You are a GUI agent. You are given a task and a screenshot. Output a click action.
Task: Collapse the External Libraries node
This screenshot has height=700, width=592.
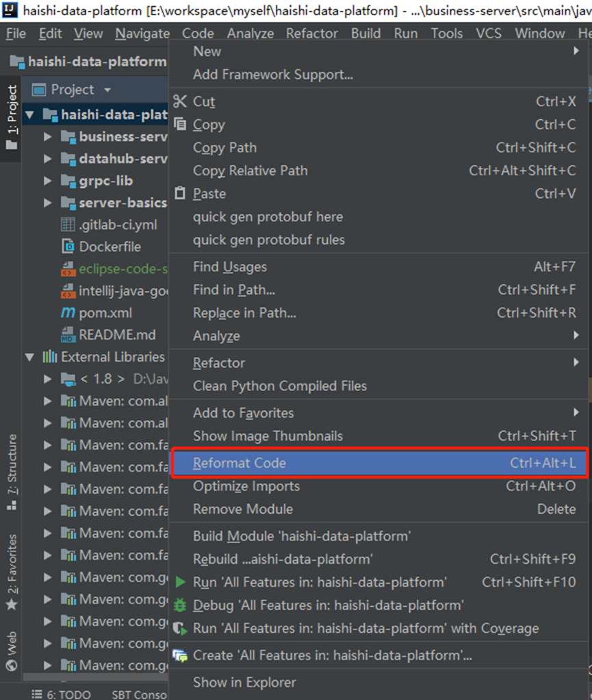tap(29, 357)
